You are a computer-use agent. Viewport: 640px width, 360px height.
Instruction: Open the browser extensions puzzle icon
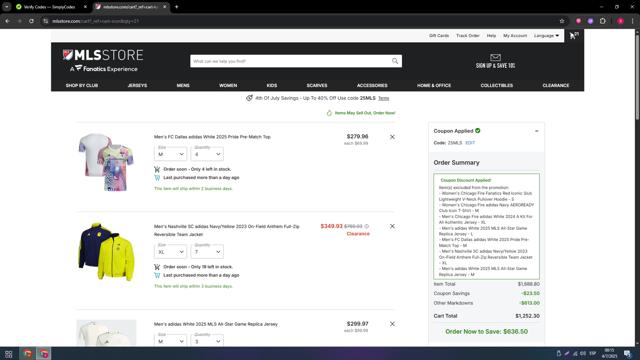tap(603, 21)
